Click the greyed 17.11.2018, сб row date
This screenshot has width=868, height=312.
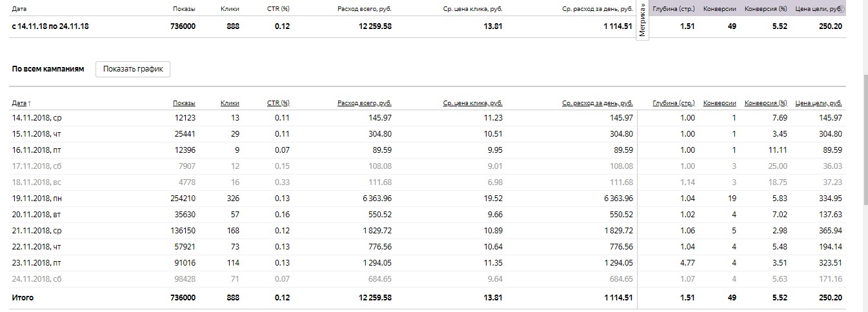(37, 166)
